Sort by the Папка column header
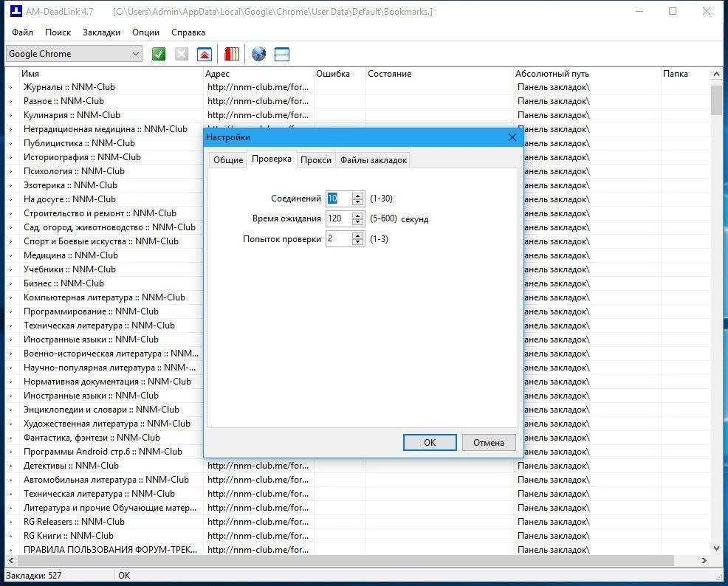Image resolution: width=728 pixels, height=586 pixels. pyautogui.click(x=685, y=74)
